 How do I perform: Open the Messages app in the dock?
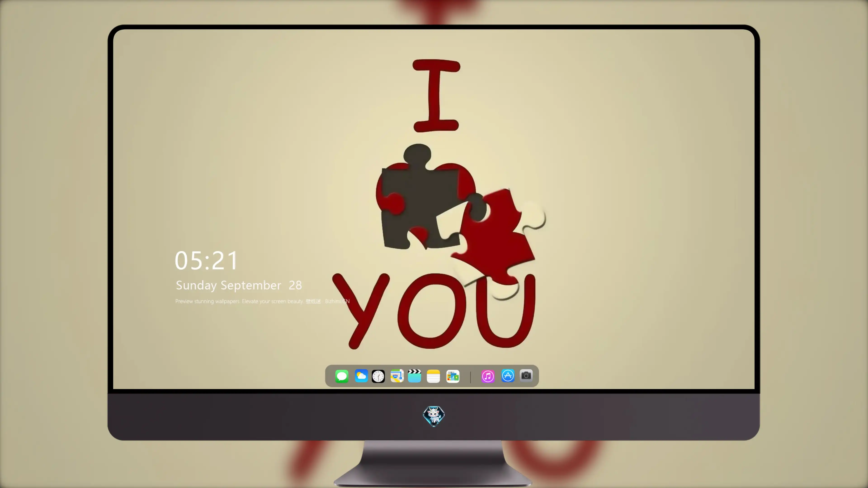pyautogui.click(x=342, y=376)
